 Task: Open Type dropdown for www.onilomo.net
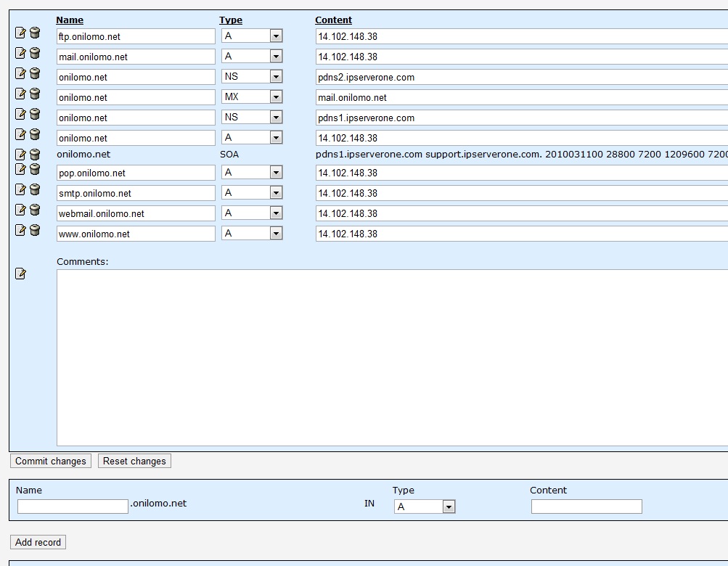tap(252, 233)
